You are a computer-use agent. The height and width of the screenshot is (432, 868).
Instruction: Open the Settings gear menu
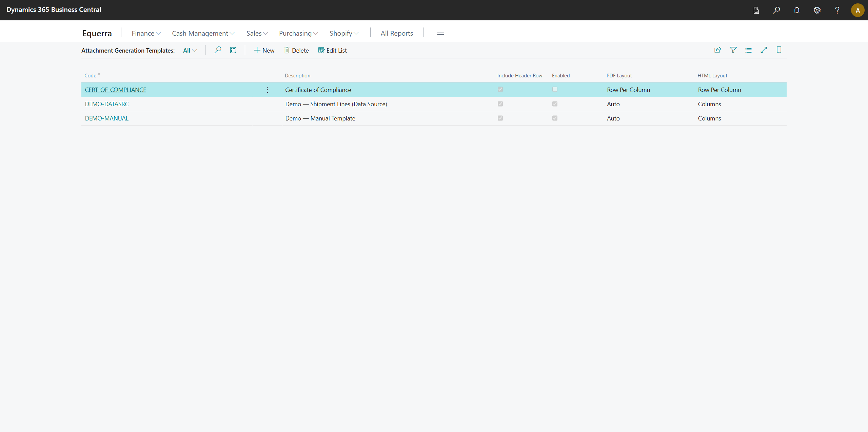(817, 10)
